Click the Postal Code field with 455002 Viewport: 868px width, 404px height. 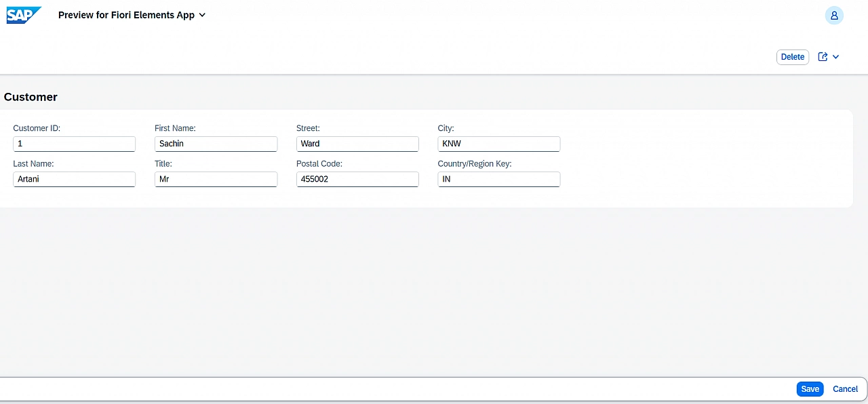pyautogui.click(x=357, y=179)
